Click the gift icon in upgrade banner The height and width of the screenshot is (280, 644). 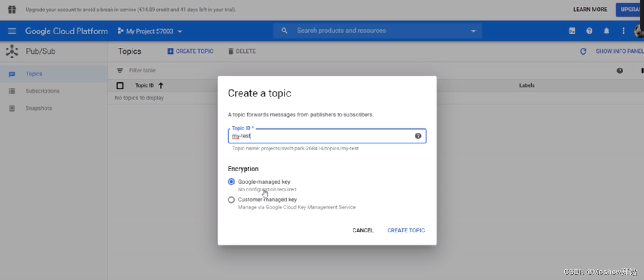(12, 9)
